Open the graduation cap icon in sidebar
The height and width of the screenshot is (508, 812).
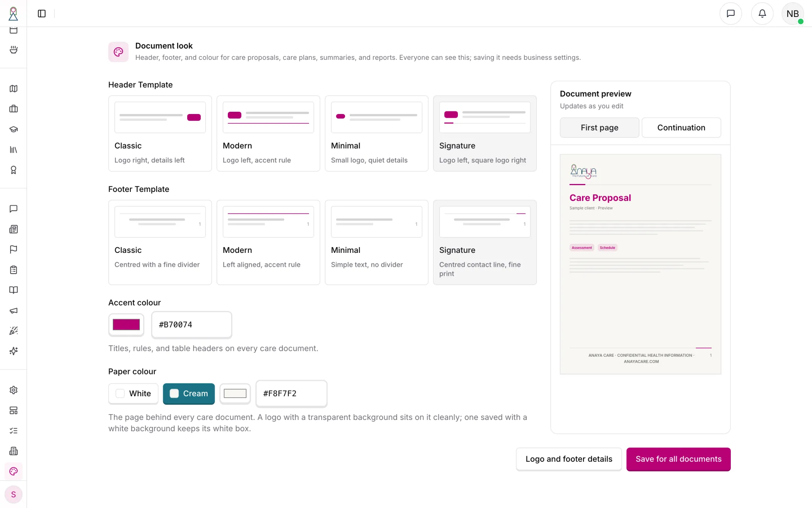click(14, 129)
